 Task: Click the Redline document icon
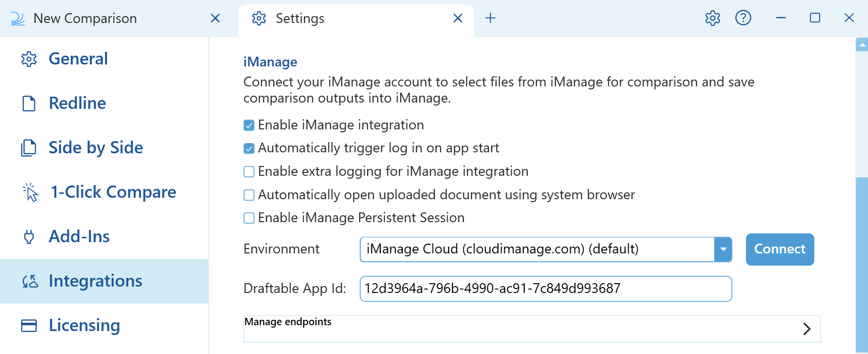click(29, 104)
